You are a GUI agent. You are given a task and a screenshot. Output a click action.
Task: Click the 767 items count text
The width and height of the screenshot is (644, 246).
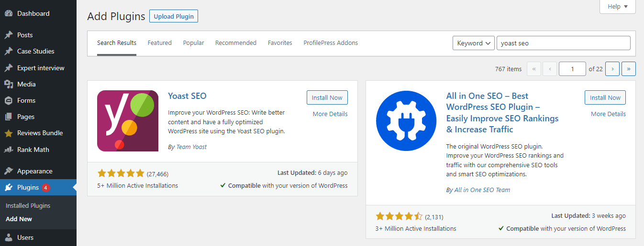pyautogui.click(x=508, y=69)
